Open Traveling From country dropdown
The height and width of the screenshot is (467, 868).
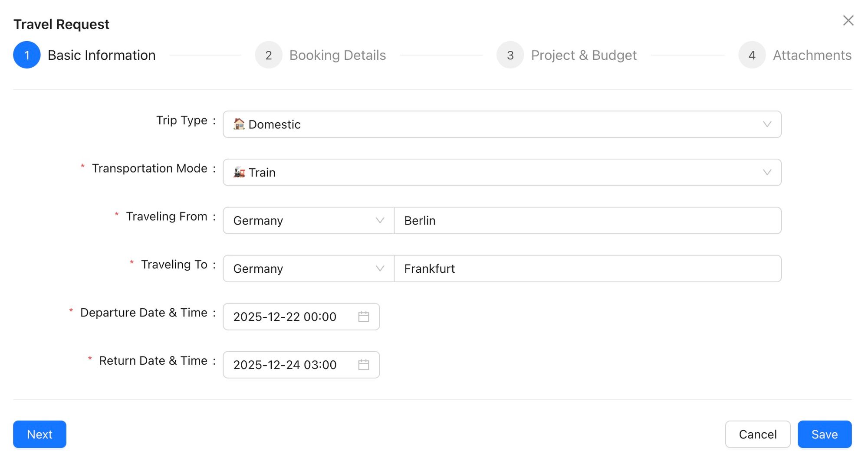[308, 221]
